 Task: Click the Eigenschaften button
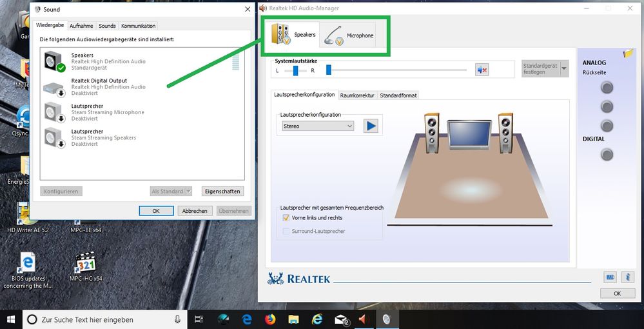222,192
